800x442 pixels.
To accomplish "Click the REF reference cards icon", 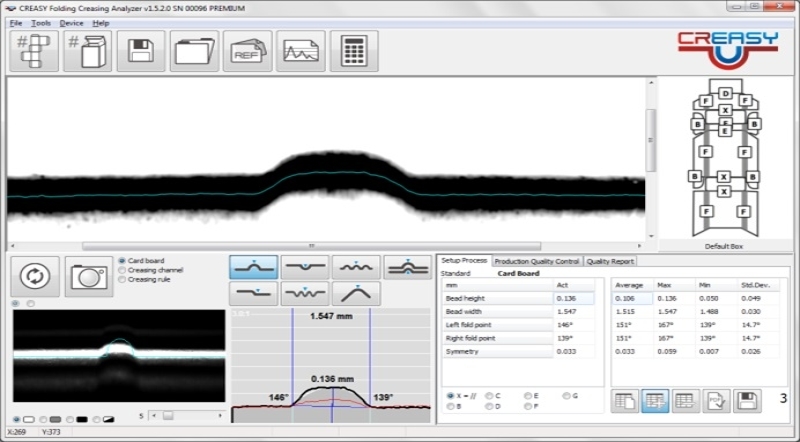I will [x=247, y=51].
